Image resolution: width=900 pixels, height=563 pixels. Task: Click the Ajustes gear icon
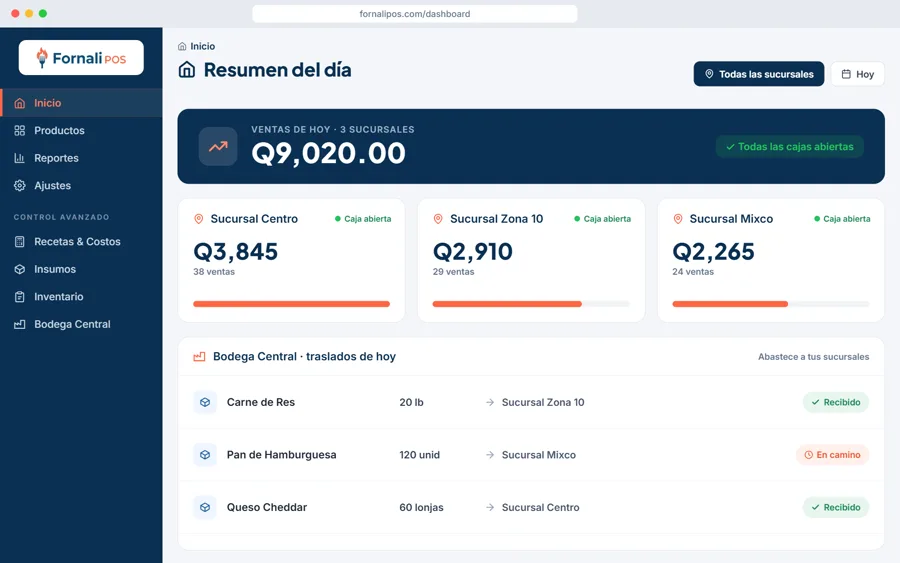(20, 186)
